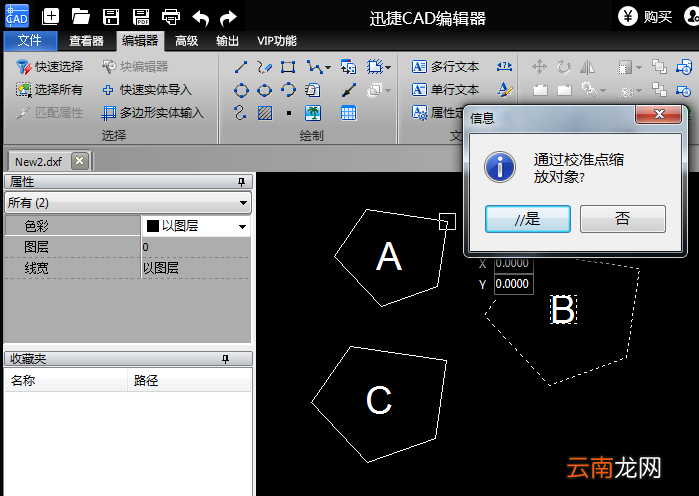
Task: Switch to the 输出 tab
Action: 227,41
